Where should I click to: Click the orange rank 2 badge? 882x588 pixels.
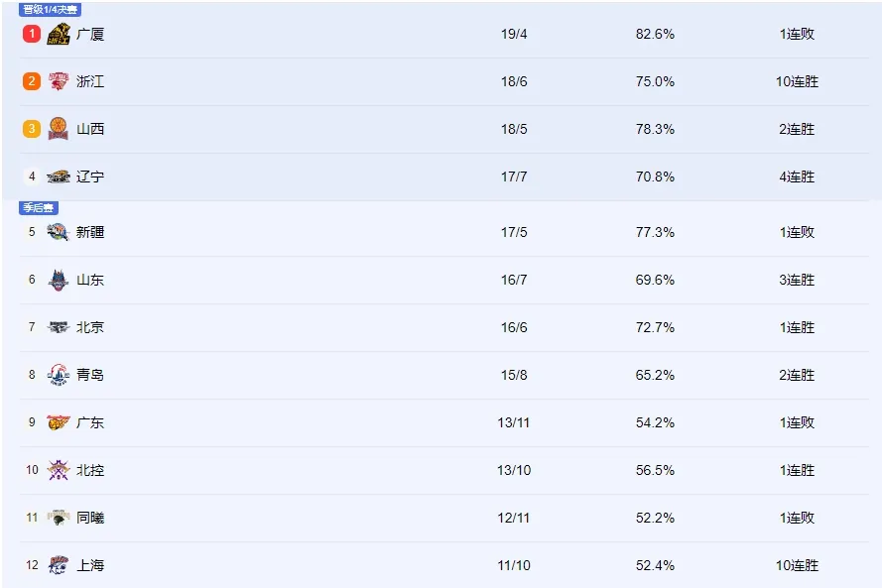click(x=32, y=81)
